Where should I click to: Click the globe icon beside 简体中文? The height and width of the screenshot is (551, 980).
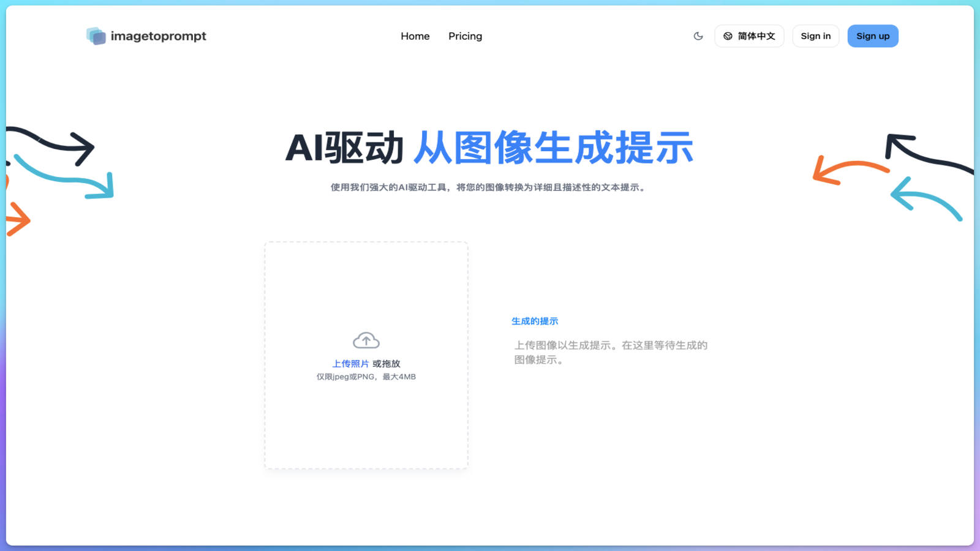728,36
